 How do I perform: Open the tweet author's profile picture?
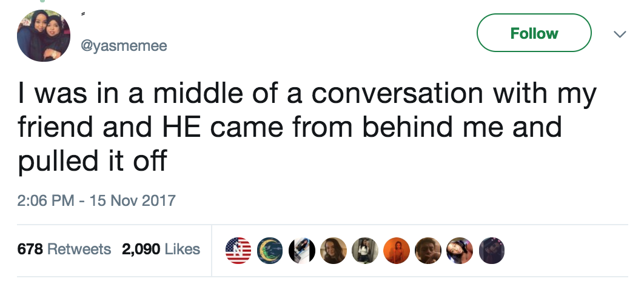pyautogui.click(x=43, y=36)
